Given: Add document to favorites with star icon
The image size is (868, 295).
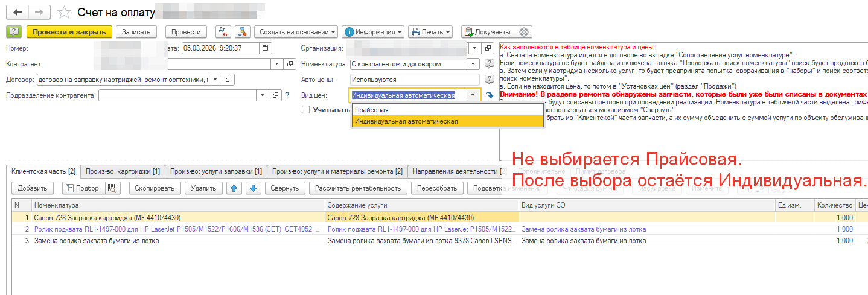Looking at the screenshot, I should 63,12.
